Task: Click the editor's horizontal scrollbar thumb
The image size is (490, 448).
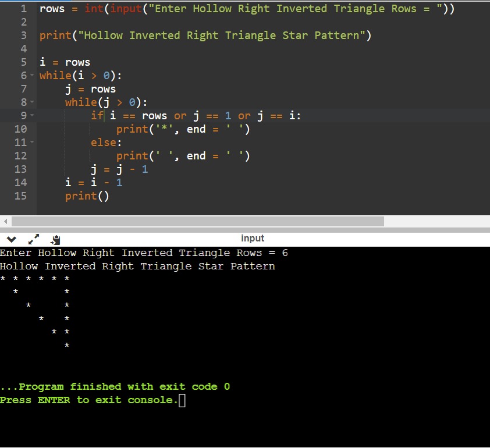Action: click(x=198, y=222)
